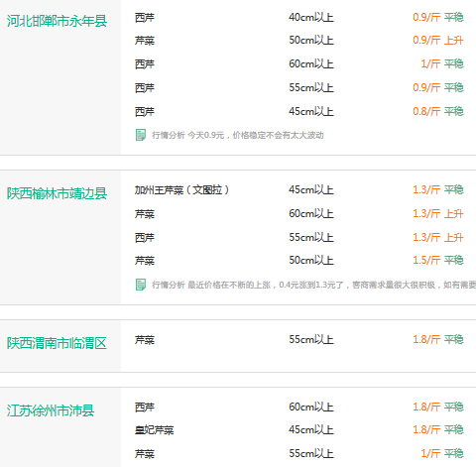Click the 60cm以上 spec for 永年县 西芹

point(311,63)
